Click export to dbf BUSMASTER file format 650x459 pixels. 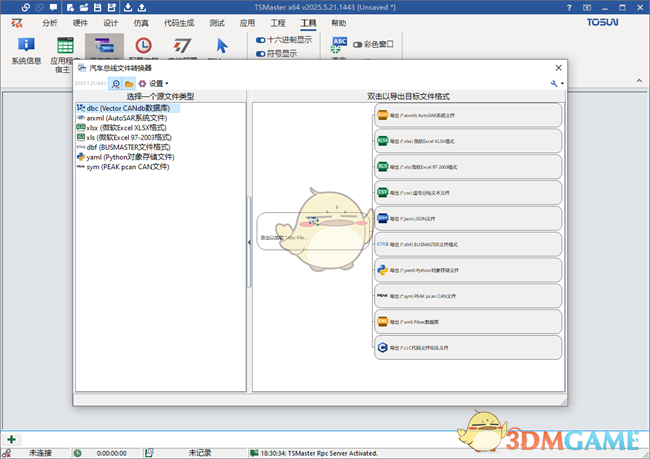[468, 244]
